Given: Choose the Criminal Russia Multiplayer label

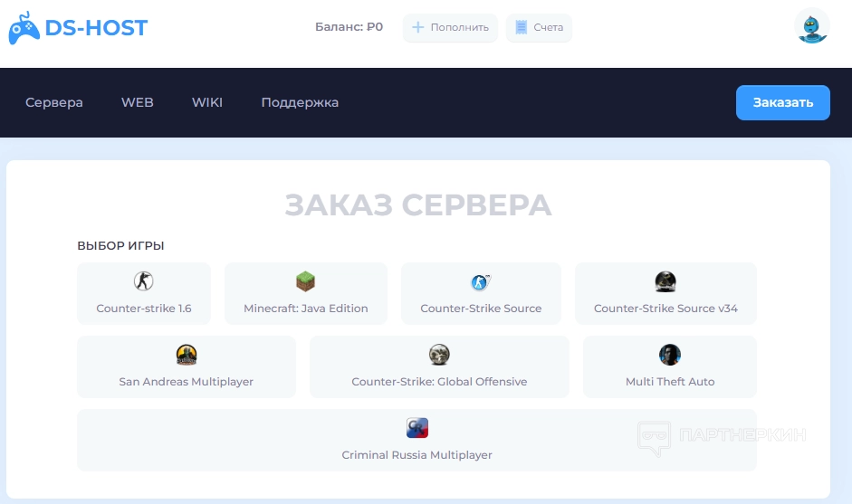Looking at the screenshot, I should coord(416,455).
